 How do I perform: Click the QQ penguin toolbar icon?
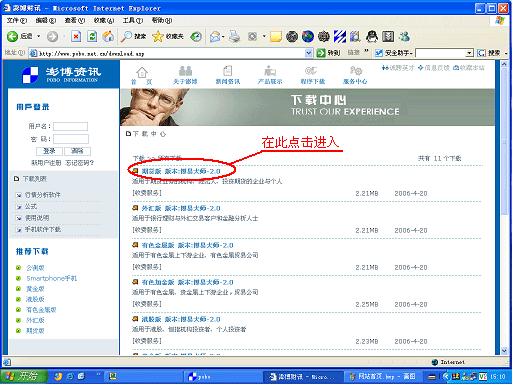click(372, 36)
